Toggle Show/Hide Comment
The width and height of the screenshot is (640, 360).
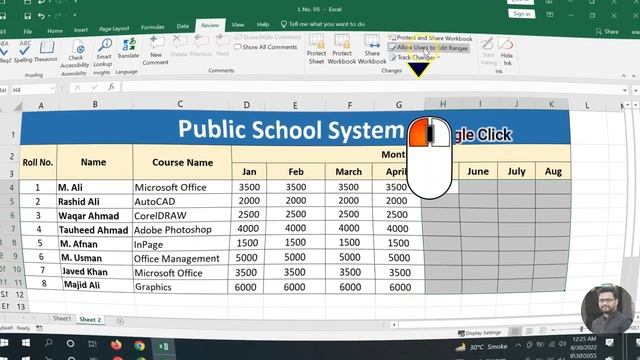(268, 37)
